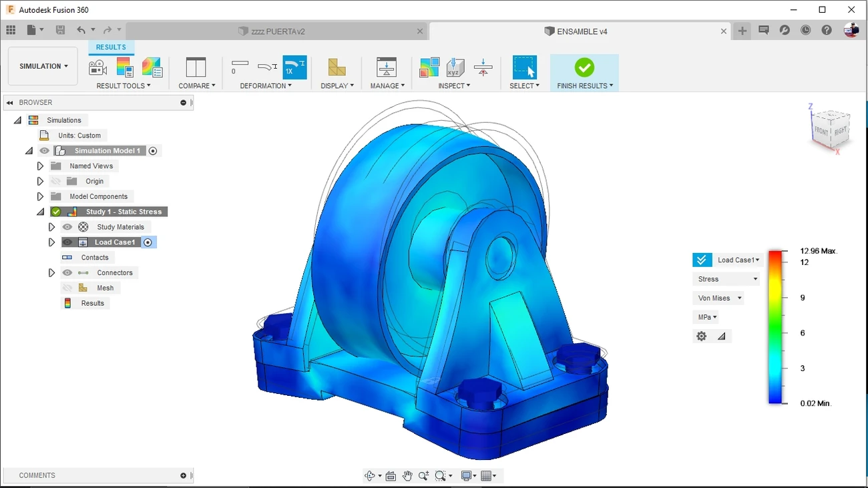Toggle visibility of Simulation Model 1
The image size is (868, 488).
(45, 151)
